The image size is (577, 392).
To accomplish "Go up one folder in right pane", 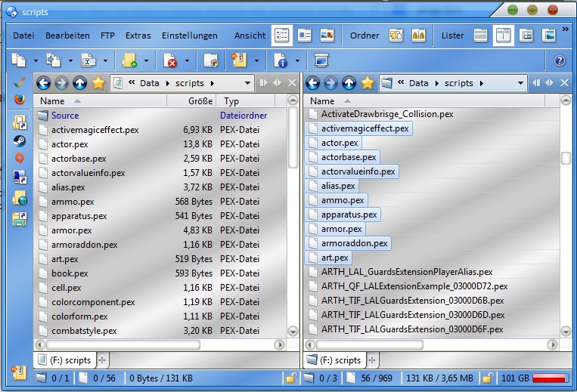I will click(x=349, y=83).
